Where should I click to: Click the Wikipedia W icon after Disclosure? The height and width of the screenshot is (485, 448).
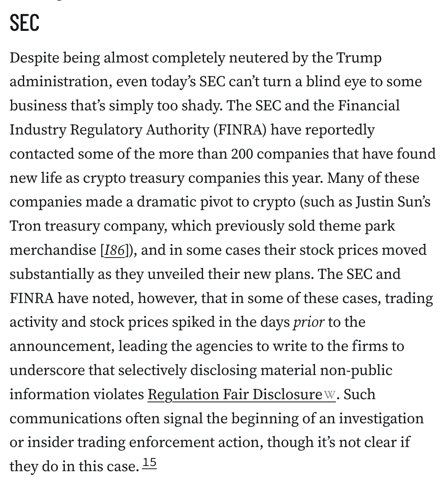pos(330,394)
